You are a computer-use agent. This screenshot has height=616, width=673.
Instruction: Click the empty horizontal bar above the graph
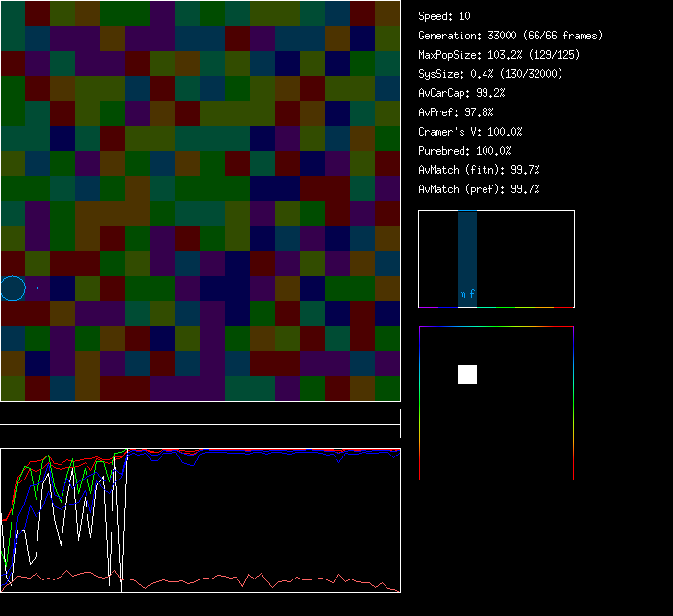tap(200, 414)
